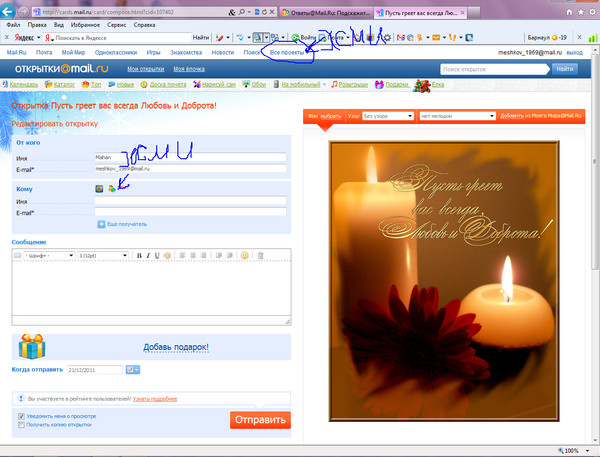Open the browser tools gear icon
This screenshot has width=600, height=457.
point(592,12)
